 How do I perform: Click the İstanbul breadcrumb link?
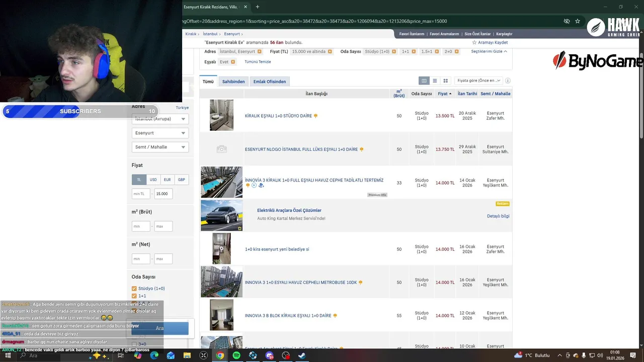(x=210, y=34)
